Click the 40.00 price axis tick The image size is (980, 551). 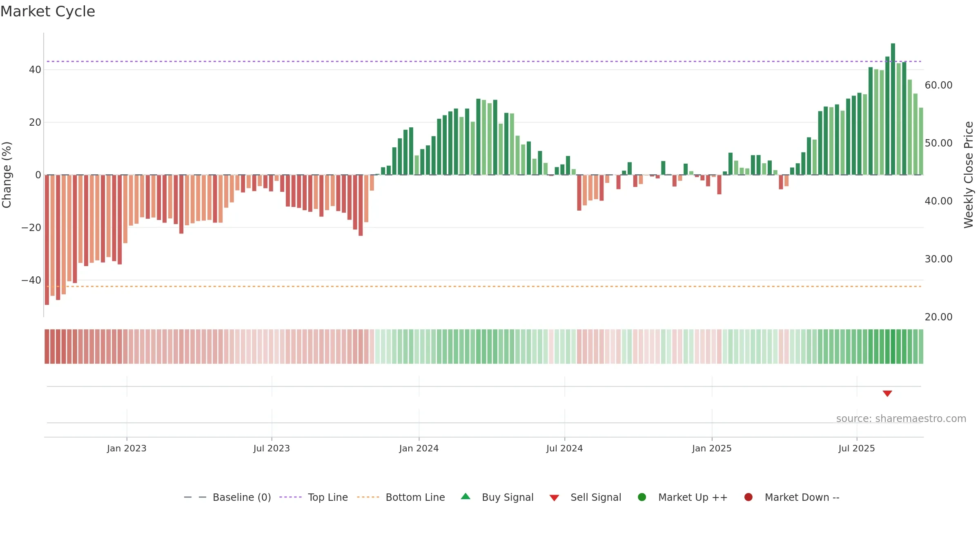[939, 201]
